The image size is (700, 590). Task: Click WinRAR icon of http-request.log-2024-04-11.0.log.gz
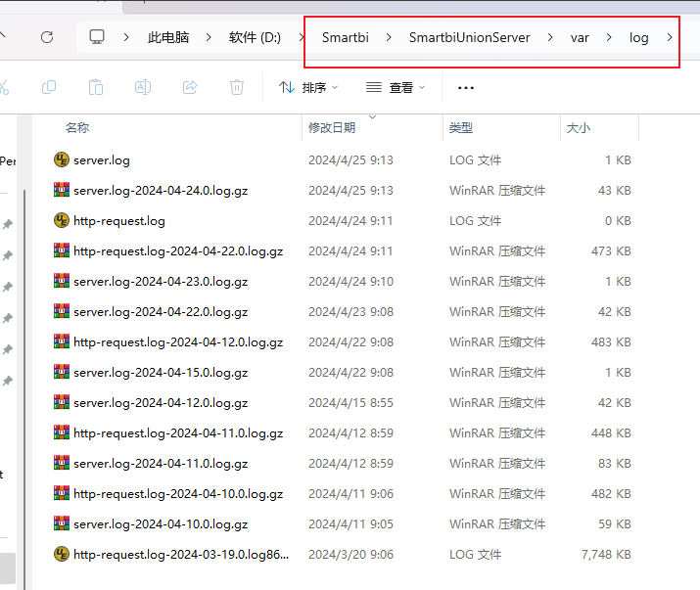coord(62,432)
